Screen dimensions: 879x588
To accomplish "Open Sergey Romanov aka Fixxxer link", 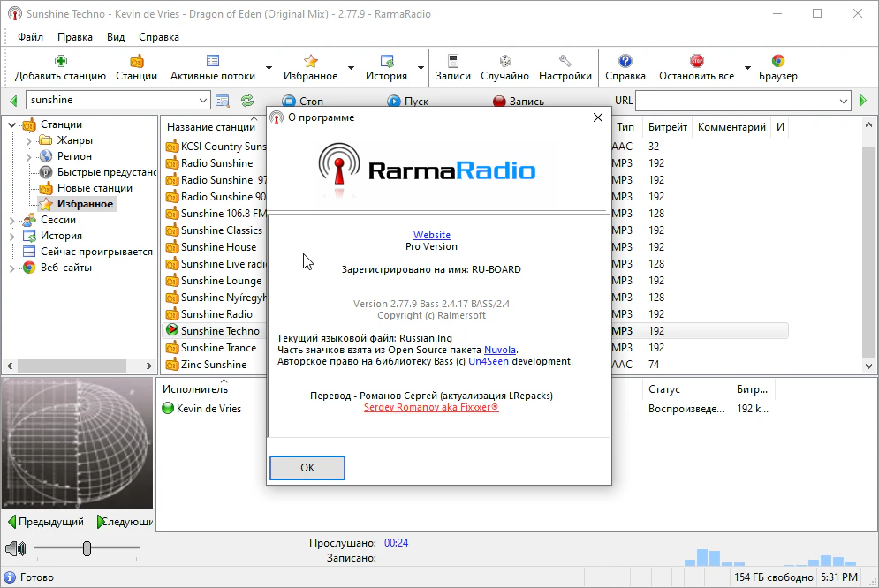I will pyautogui.click(x=431, y=407).
